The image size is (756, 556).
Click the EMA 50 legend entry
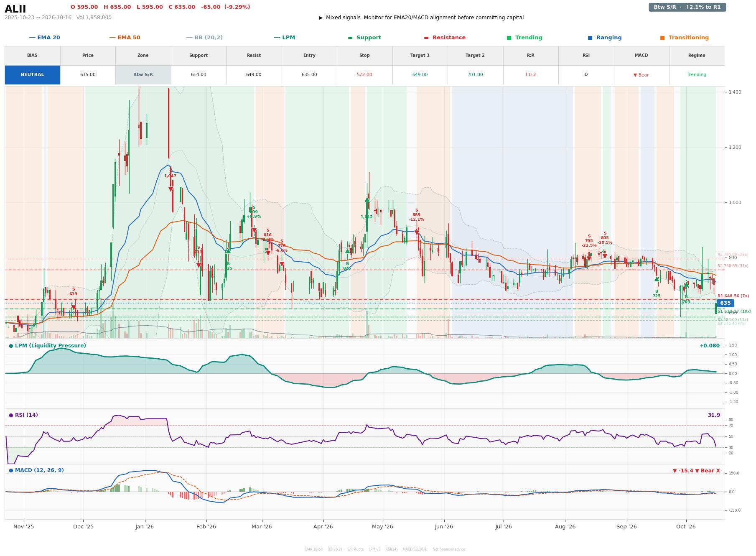tap(125, 38)
